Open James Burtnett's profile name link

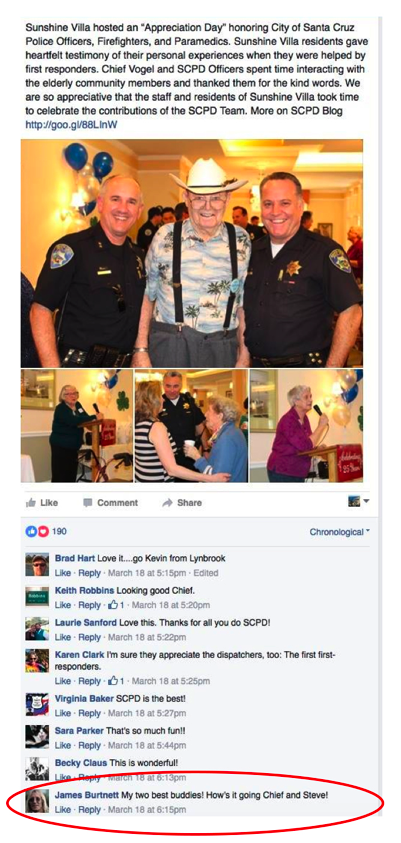84,795
